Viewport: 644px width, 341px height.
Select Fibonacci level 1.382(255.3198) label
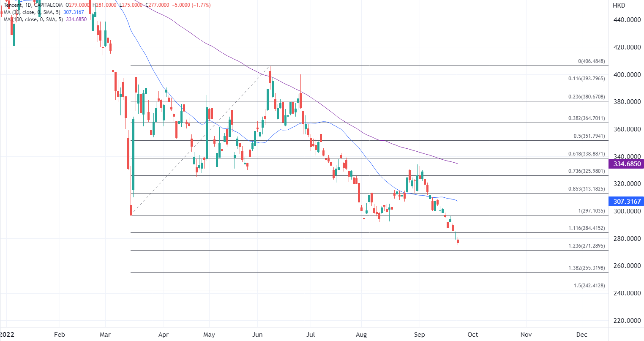[x=586, y=268]
